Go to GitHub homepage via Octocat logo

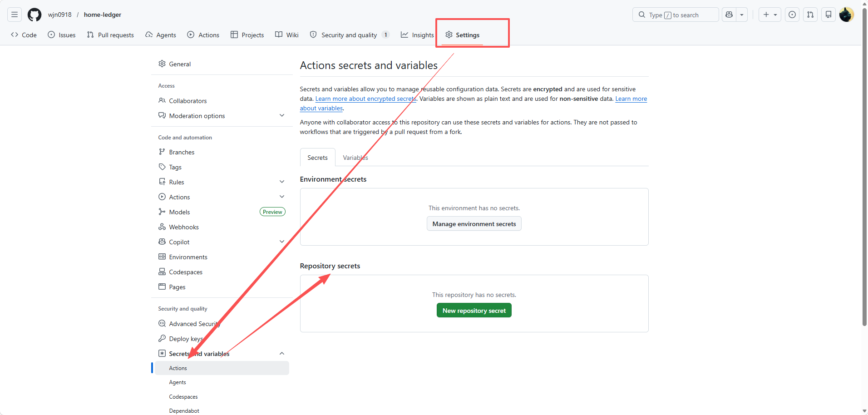coord(35,15)
